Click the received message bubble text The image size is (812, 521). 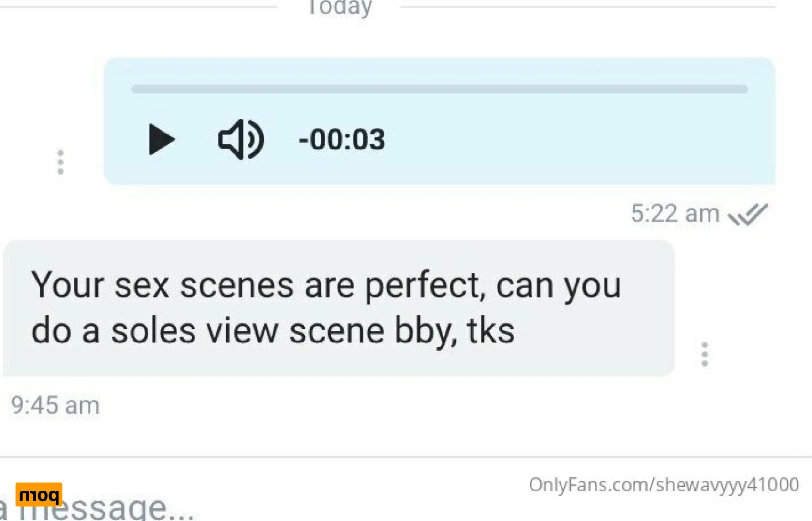click(x=326, y=308)
